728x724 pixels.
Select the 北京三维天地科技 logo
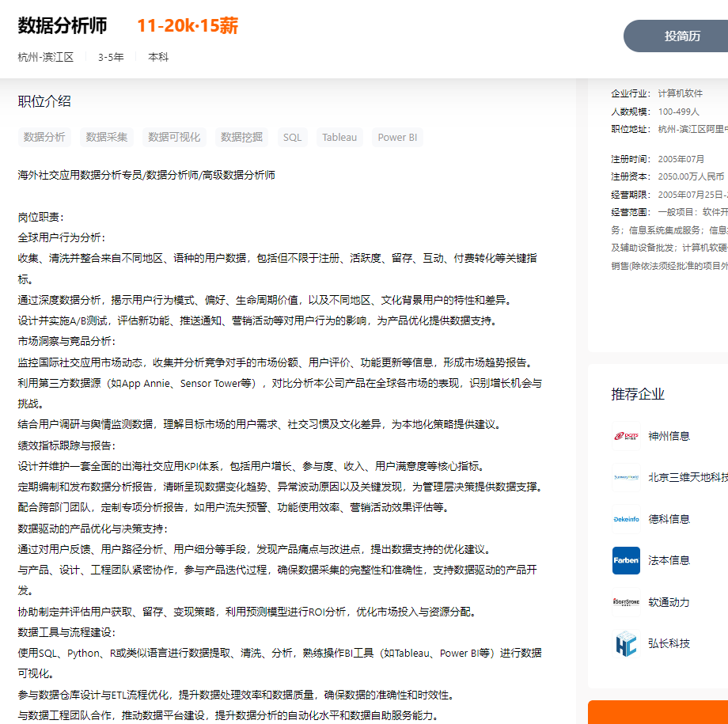626,477
